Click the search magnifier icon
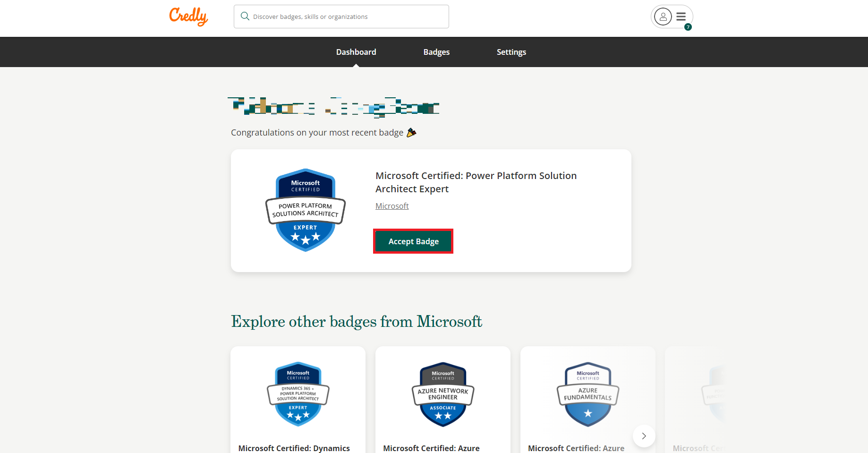Screen dimensions: 868x453 [245, 17]
